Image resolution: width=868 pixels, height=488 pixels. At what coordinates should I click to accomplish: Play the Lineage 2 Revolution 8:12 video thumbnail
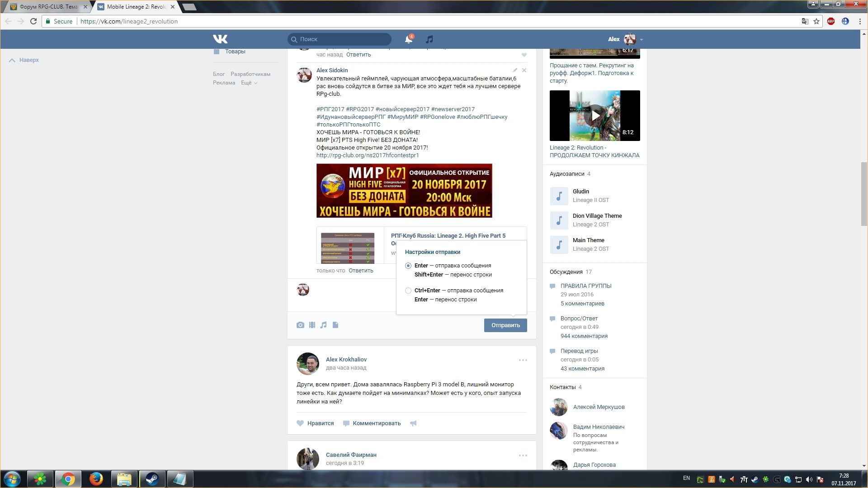point(594,116)
